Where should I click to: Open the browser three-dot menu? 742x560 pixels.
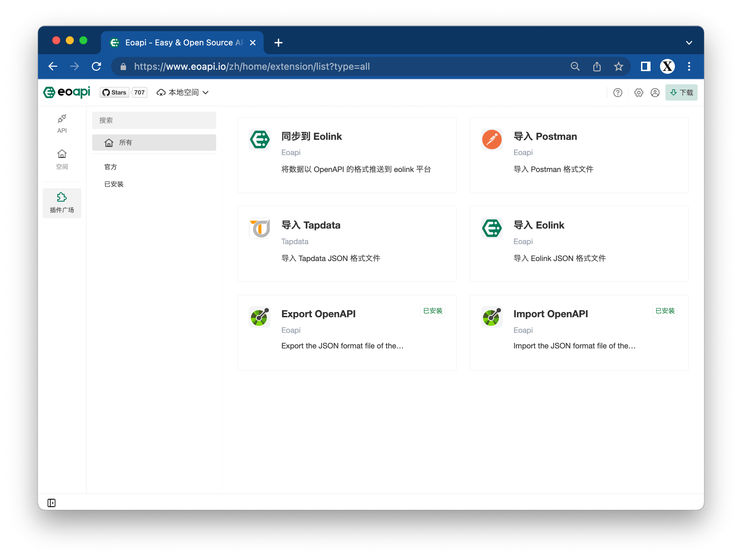[x=689, y=66]
